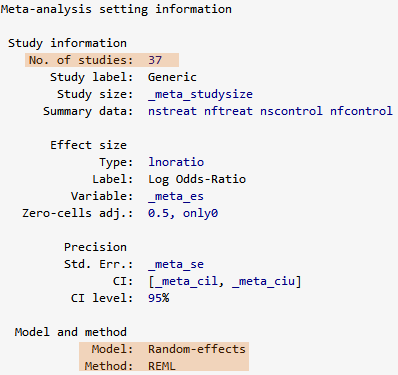398x375 pixels.
Task: Click the _meta_studysize variable name
Action: tap(200, 94)
